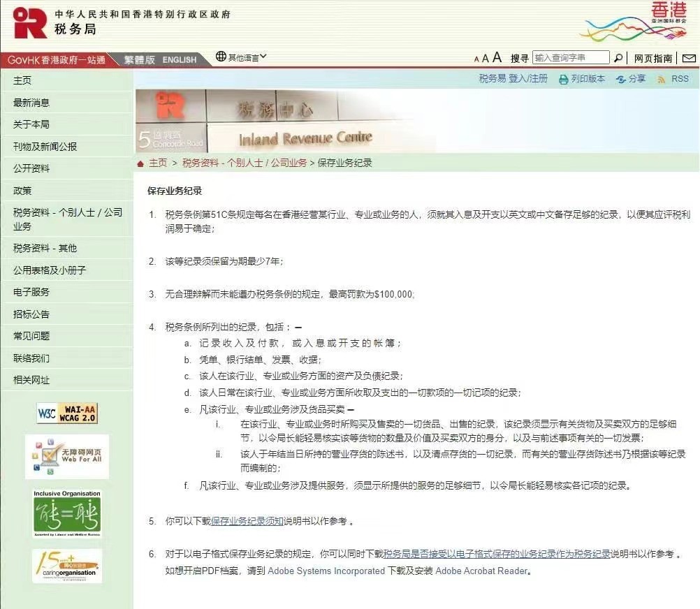Viewport: 700px width, 609px height.
Task: Open the envelope contact icon
Action: pos(689,59)
